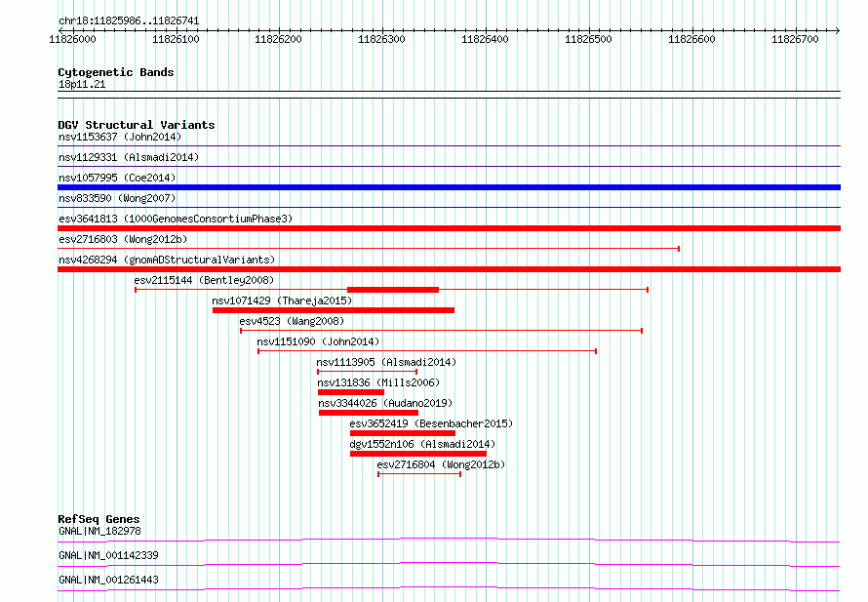Open gene transcript GNAL|NM_182978
868x602 pixels.
tap(99, 531)
